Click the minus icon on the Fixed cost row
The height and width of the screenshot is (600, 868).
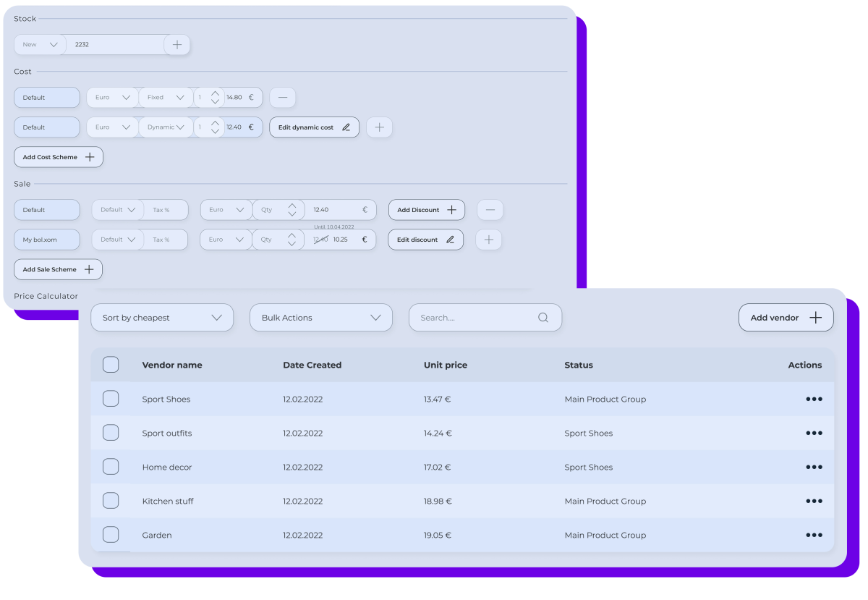coord(282,97)
